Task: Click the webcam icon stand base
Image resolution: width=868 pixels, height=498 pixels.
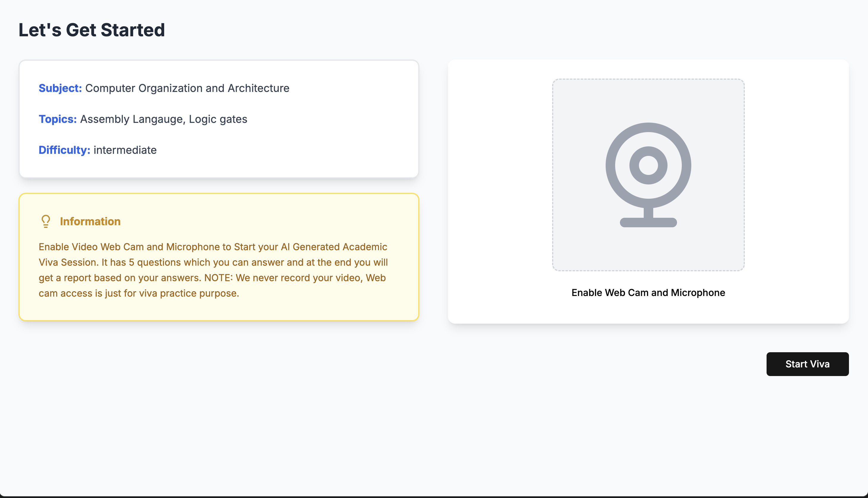Action: 648,223
